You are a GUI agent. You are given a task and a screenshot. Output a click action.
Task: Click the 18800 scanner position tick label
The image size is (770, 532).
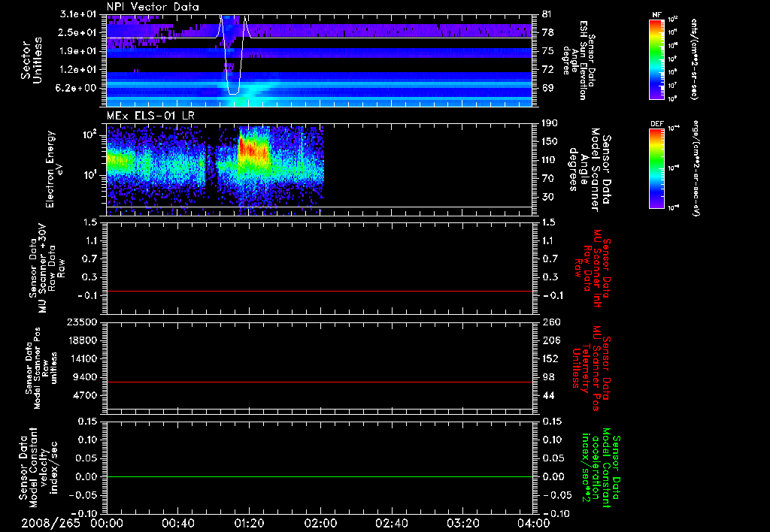tap(82, 340)
